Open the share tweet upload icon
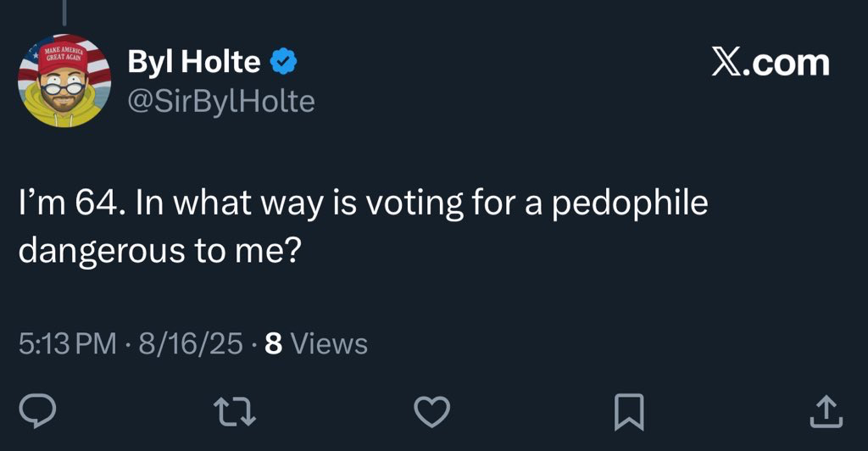This screenshot has width=868, height=451. coord(827,411)
